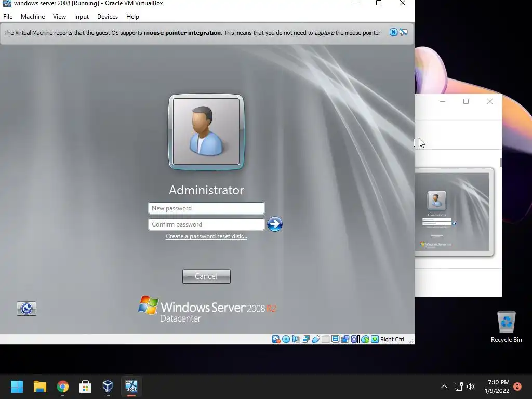Click the Ease of Access button
532x399 pixels.
point(26,309)
